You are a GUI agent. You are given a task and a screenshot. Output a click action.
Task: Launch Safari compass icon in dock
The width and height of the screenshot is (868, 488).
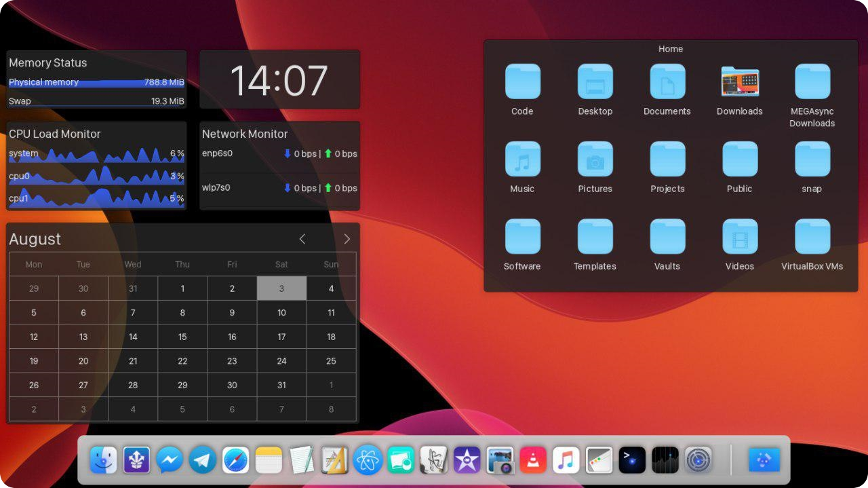[236, 460]
